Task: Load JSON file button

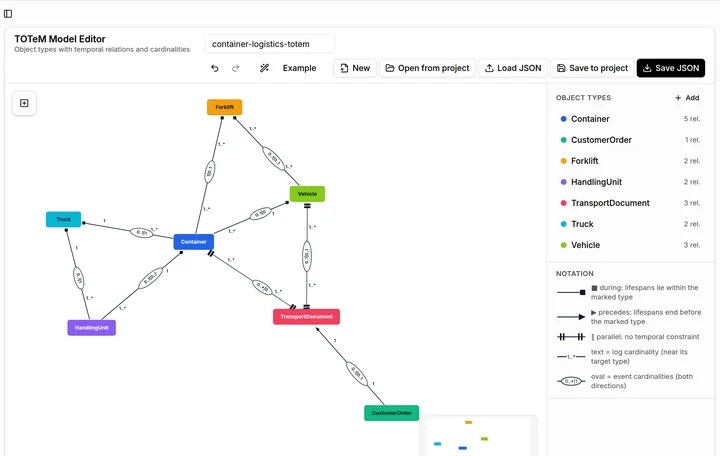Action: click(513, 68)
